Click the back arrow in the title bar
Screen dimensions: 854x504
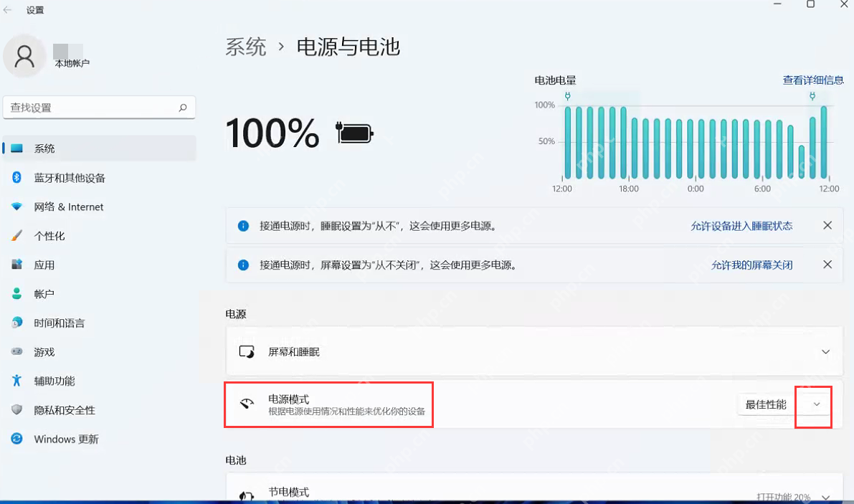[x=7, y=10]
